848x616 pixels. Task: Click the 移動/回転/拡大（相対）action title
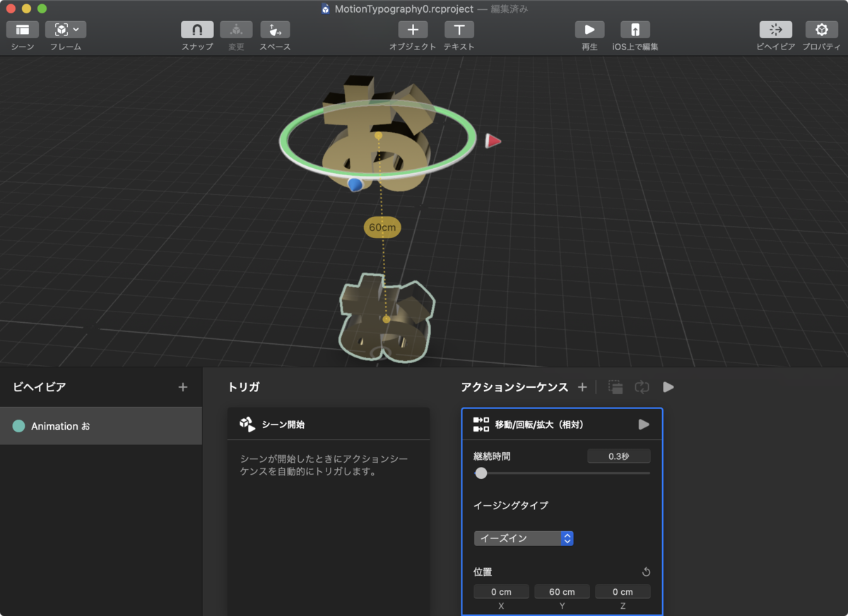click(x=539, y=425)
